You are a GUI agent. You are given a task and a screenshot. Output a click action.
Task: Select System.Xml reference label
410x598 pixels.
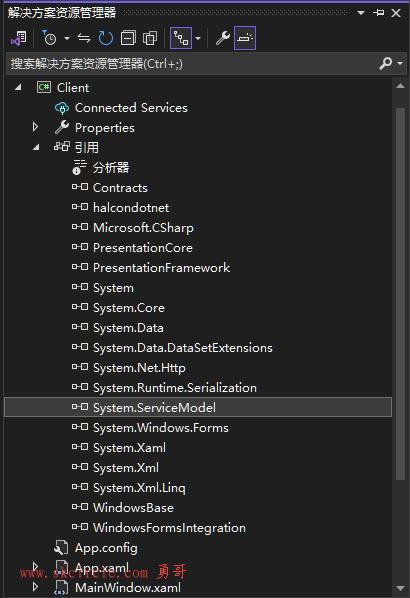click(126, 468)
